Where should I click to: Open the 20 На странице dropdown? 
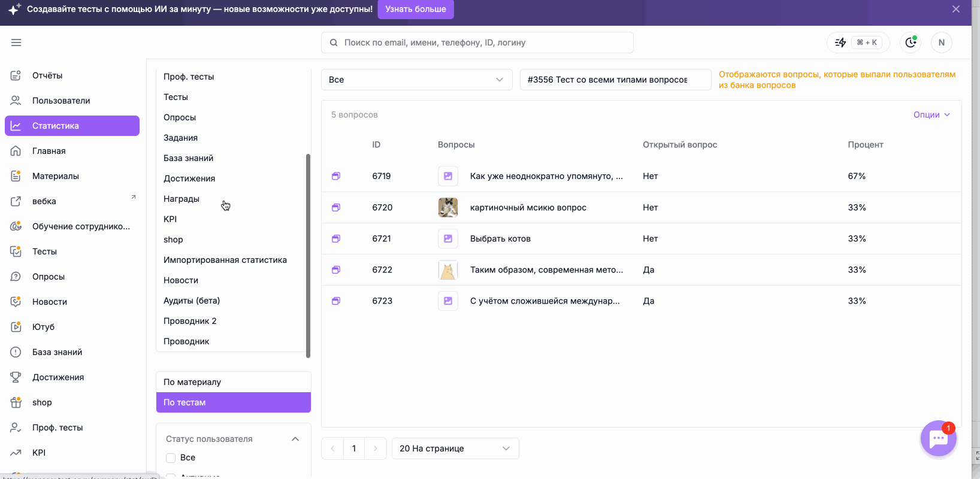click(x=455, y=448)
